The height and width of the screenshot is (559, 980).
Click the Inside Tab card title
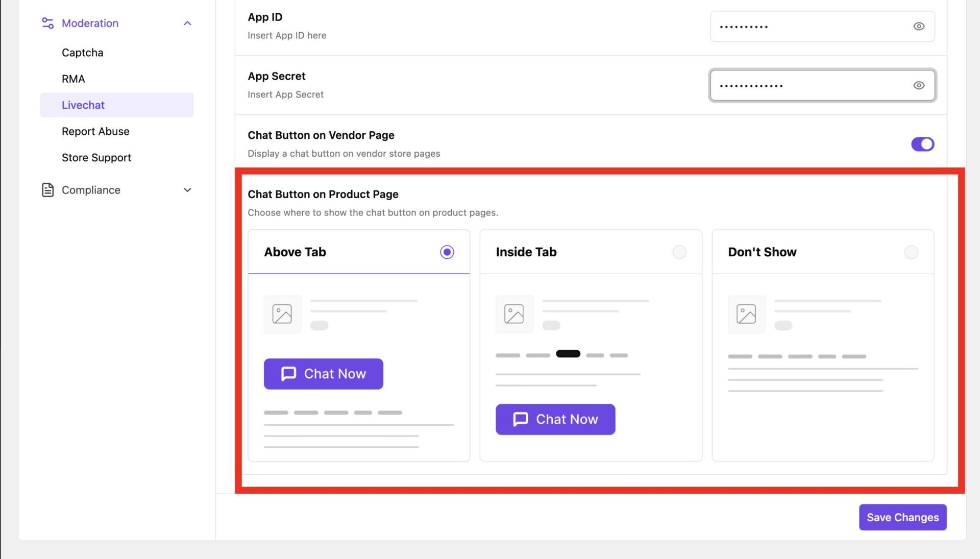click(x=526, y=252)
